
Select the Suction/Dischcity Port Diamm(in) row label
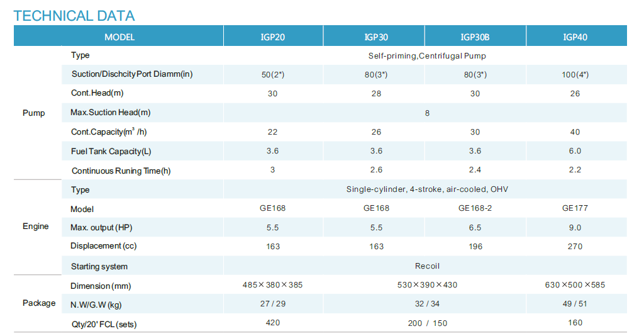[132, 74]
